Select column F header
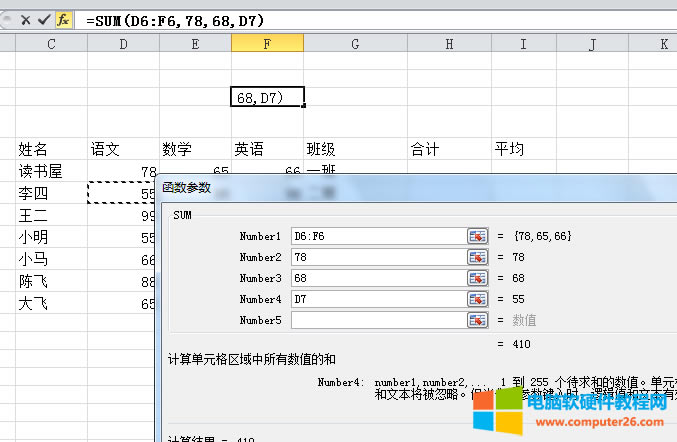 tap(267, 44)
